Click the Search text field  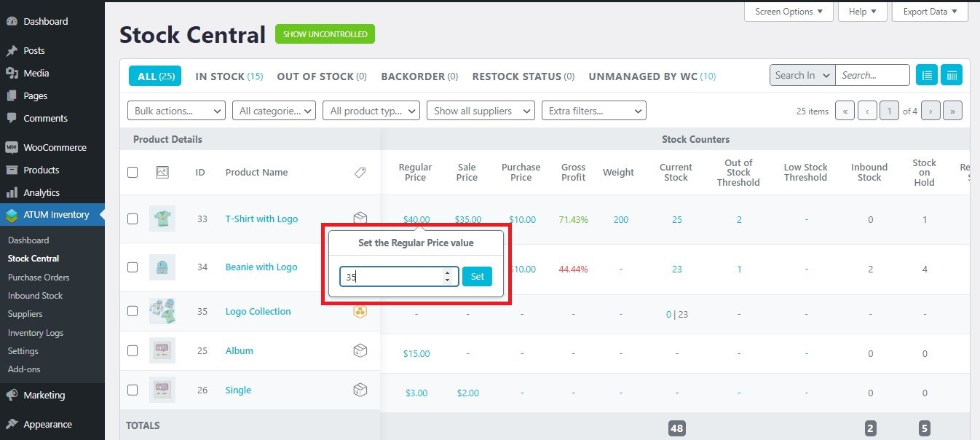click(872, 75)
